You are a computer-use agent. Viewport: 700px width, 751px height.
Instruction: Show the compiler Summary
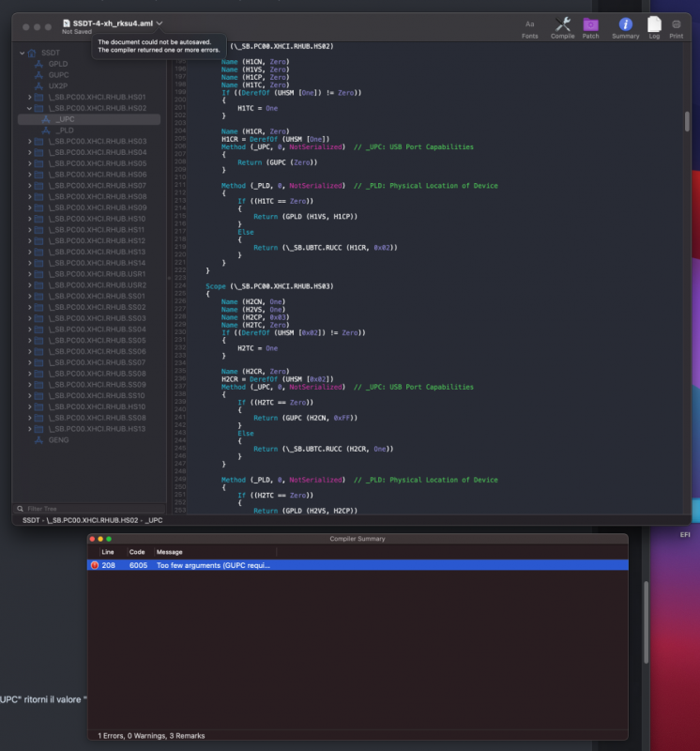tap(625, 26)
